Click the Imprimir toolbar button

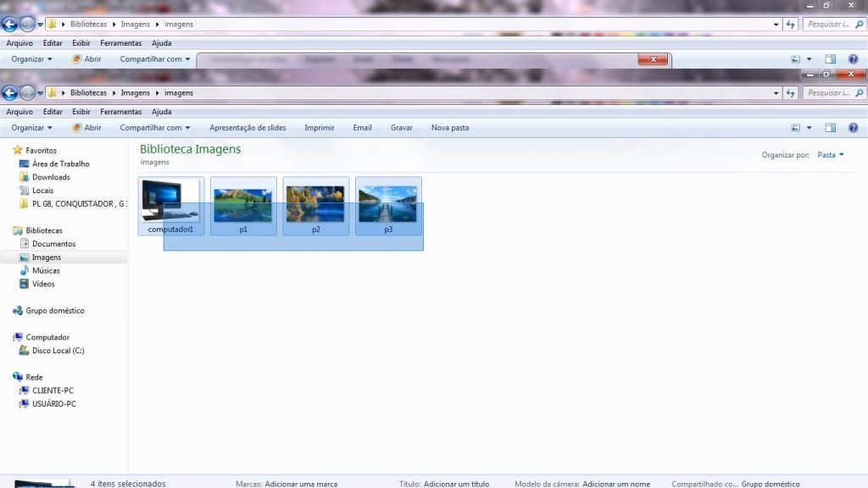pyautogui.click(x=320, y=128)
